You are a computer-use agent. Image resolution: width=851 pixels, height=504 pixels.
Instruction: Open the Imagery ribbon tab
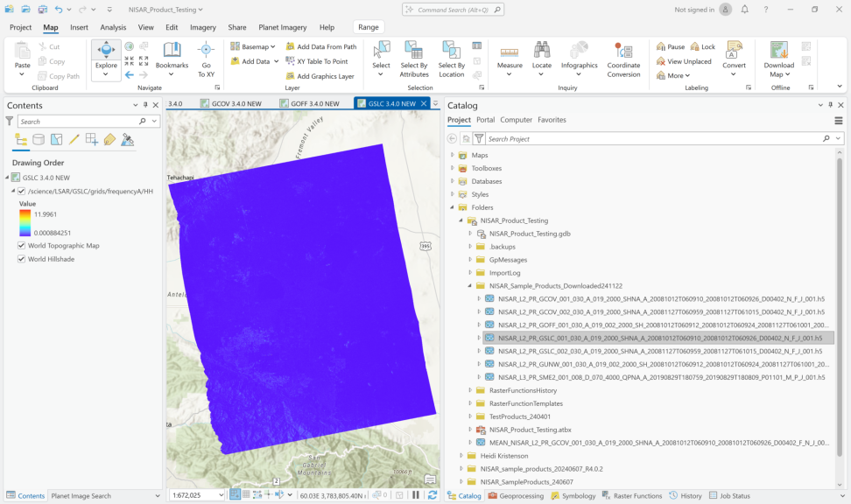tap(203, 27)
